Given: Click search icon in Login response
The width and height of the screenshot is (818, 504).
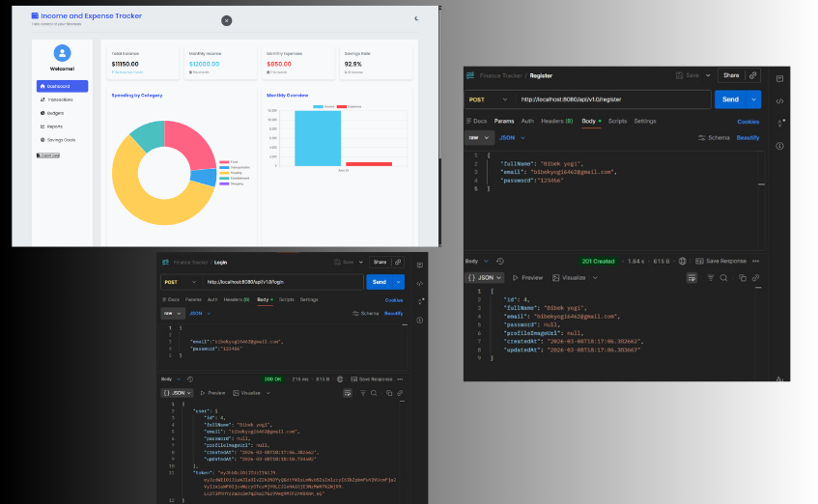Looking at the screenshot, I should pyautogui.click(x=374, y=393).
